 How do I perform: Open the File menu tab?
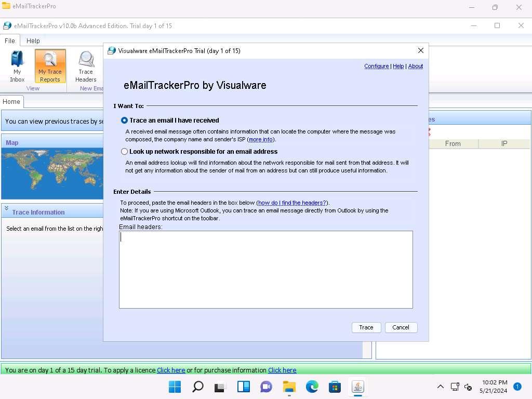point(10,41)
